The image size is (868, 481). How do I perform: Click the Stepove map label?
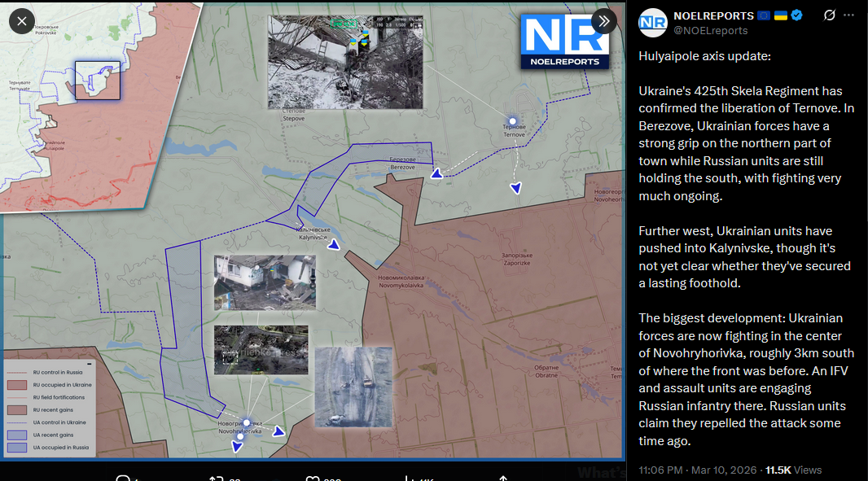[293, 115]
